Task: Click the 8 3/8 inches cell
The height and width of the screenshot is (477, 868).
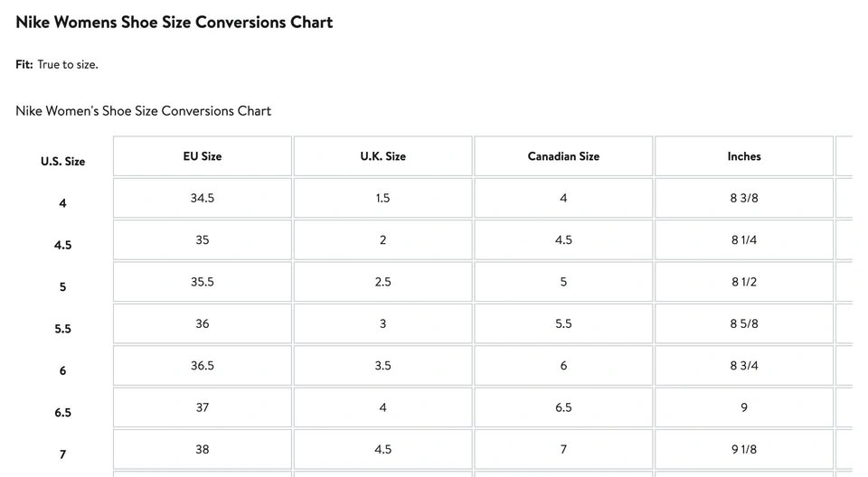Action: [743, 198]
